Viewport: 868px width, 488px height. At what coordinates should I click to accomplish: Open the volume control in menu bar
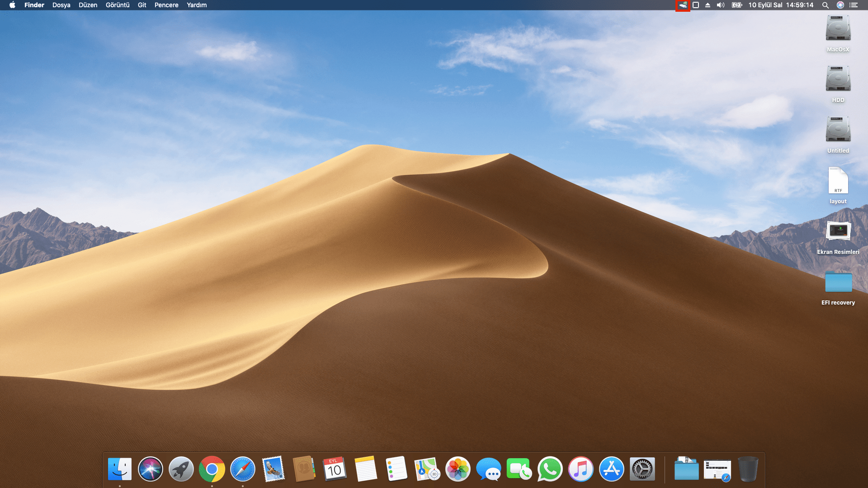[x=721, y=5]
